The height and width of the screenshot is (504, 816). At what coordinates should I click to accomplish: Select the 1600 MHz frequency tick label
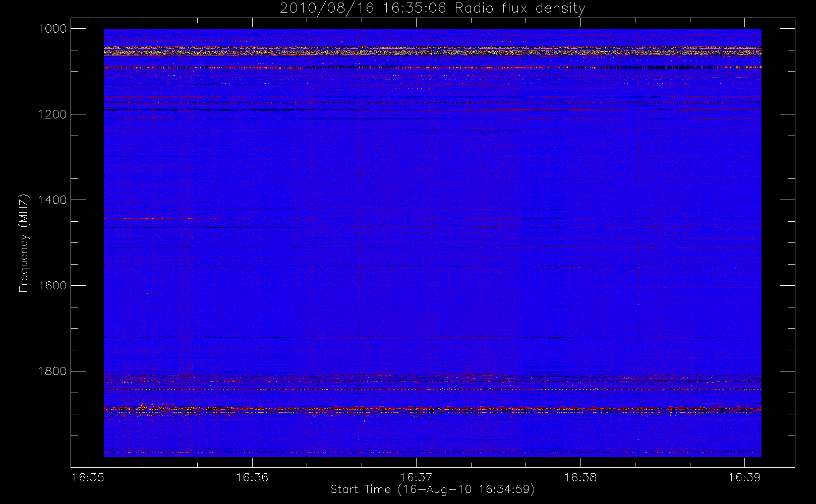tap(52, 286)
